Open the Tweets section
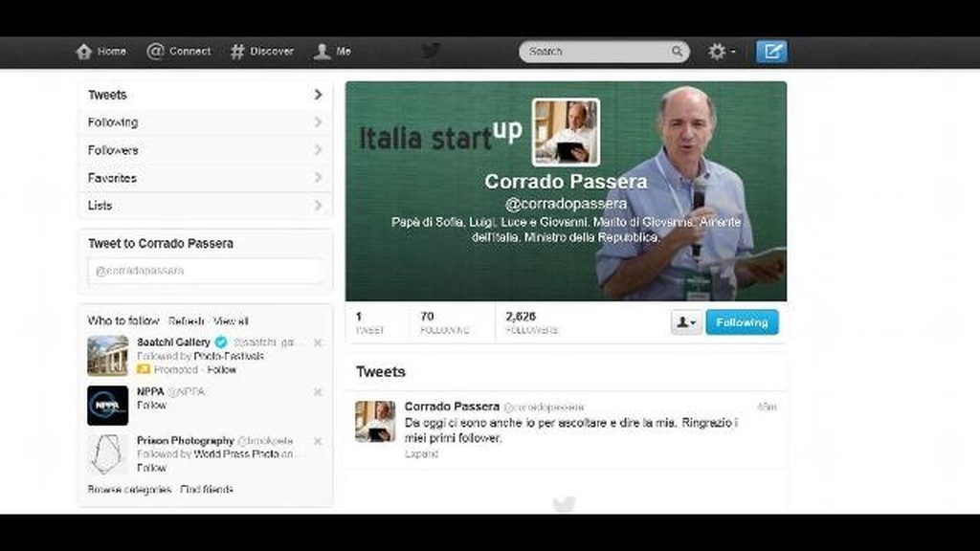The width and height of the screenshot is (980, 551). pyautogui.click(x=205, y=95)
